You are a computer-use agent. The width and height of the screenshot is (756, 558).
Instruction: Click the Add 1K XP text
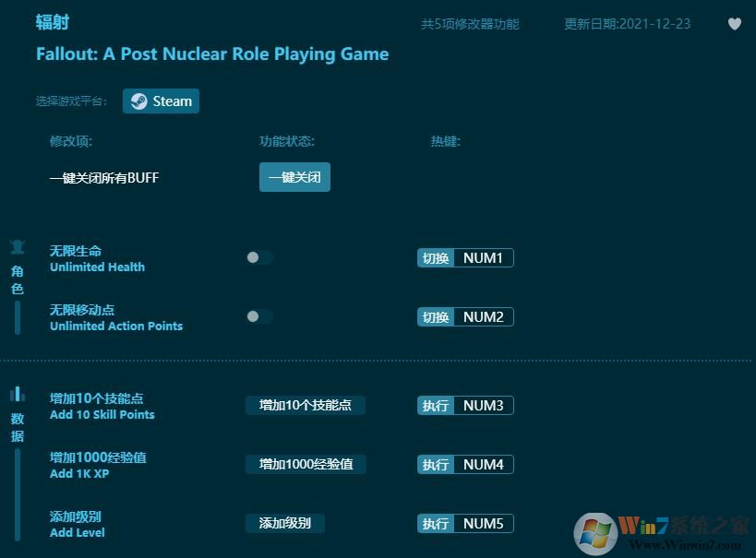pyautogui.click(x=79, y=474)
